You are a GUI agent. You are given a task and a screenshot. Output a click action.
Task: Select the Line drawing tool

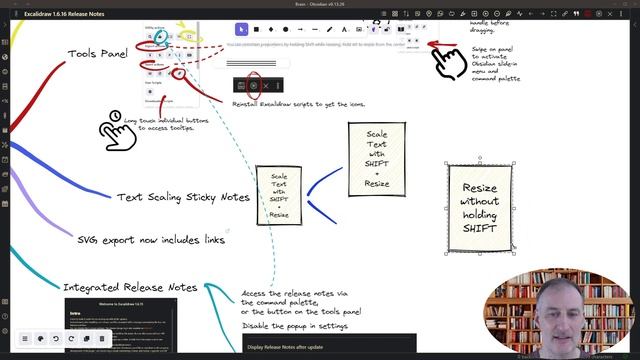point(315,29)
